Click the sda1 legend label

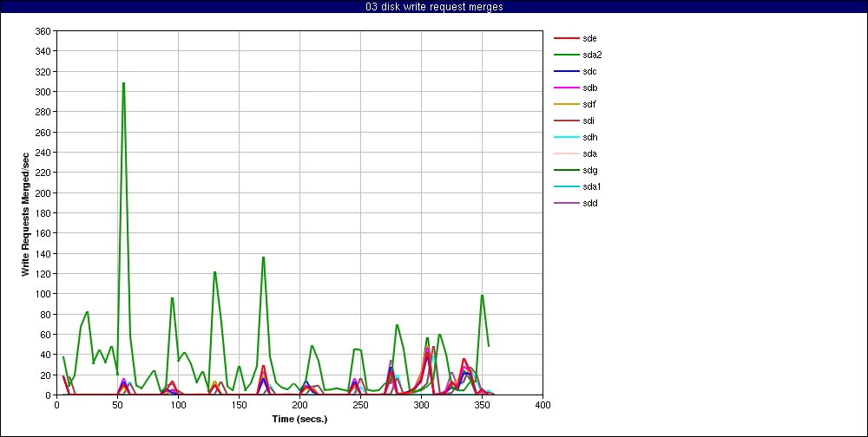[592, 187]
